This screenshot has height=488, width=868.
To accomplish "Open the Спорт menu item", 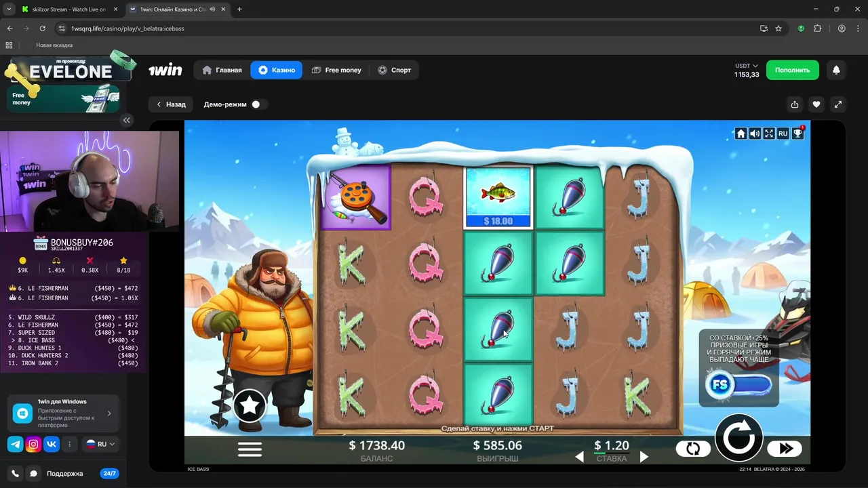I will (x=395, y=70).
